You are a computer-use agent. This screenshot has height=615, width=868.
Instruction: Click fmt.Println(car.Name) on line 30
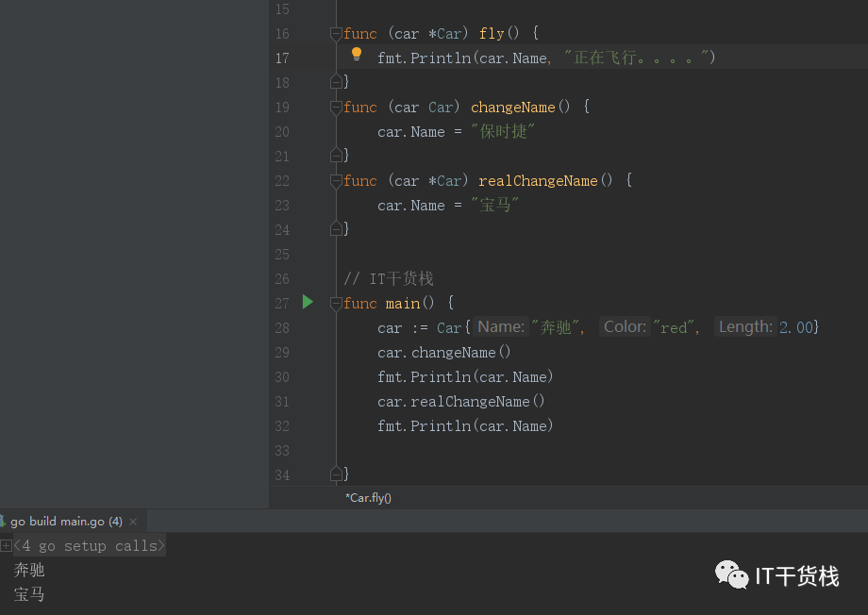click(x=465, y=377)
